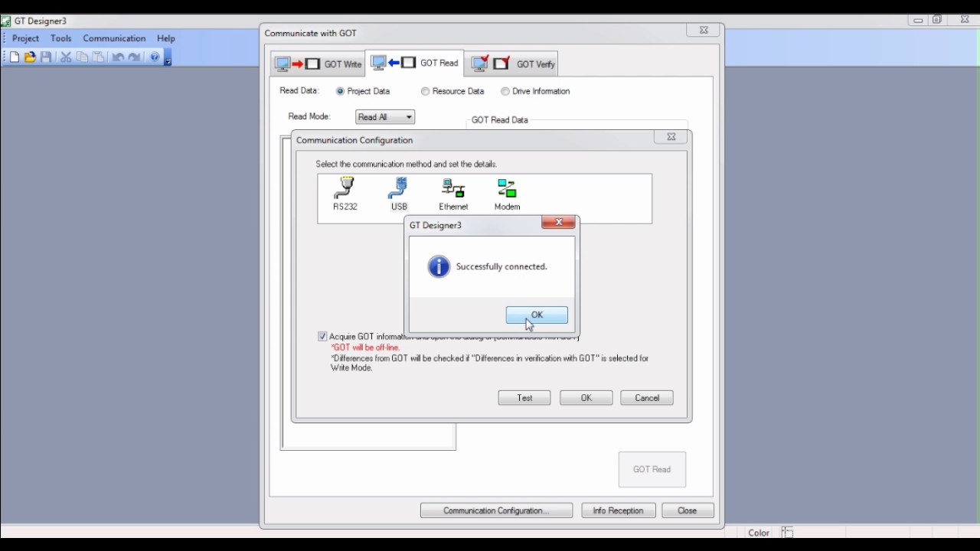Click the Cancel button
The height and width of the screenshot is (551, 980).
coord(647,398)
